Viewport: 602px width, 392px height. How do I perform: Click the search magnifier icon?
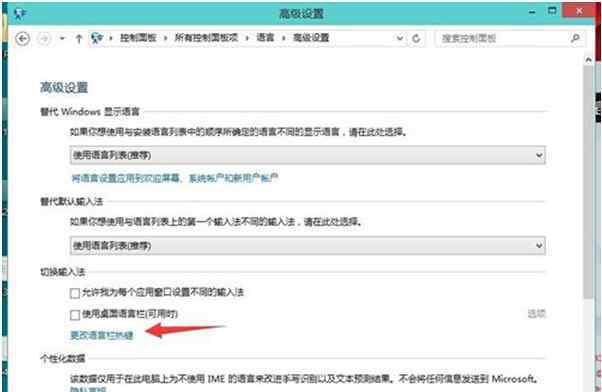575,38
